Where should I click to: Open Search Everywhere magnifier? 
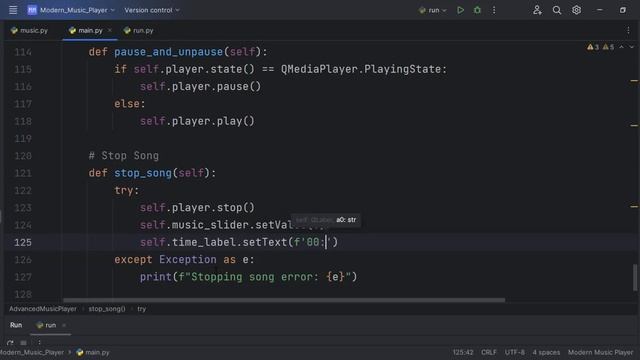tap(557, 10)
